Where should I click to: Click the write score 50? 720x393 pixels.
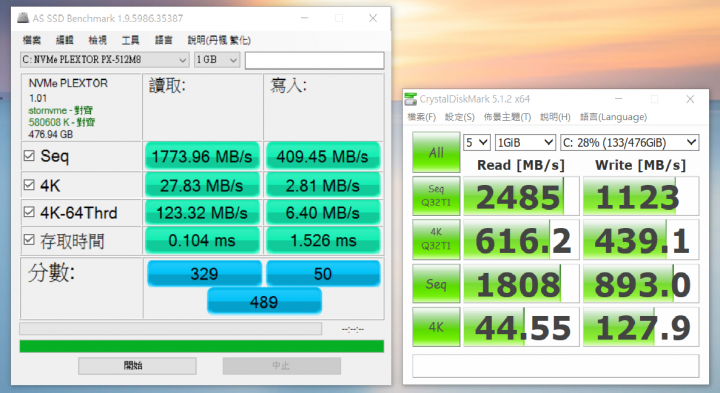323,274
